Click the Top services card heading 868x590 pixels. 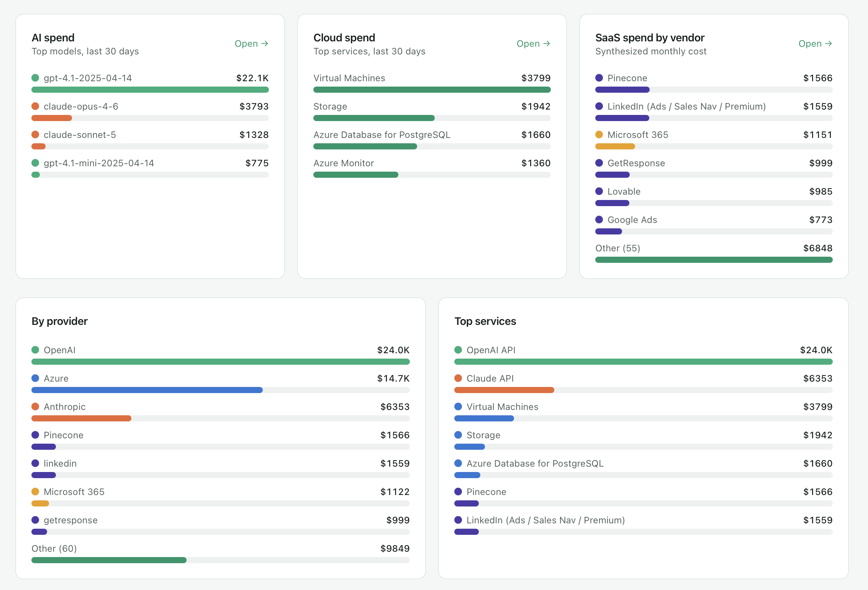tap(485, 321)
